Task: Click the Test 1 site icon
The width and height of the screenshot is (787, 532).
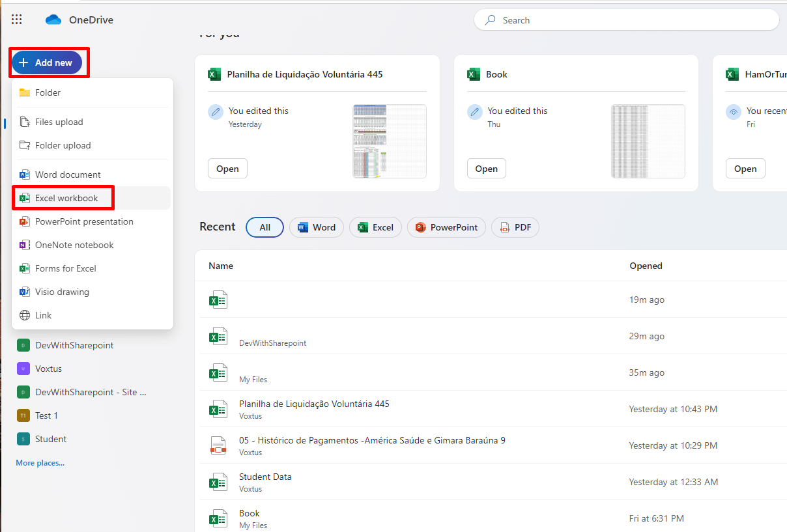Action: (x=23, y=415)
